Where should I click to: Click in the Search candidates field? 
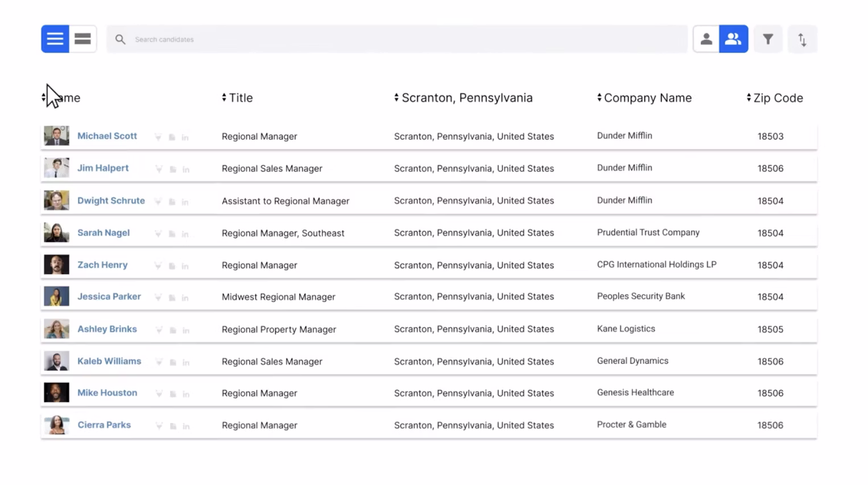[x=398, y=39]
